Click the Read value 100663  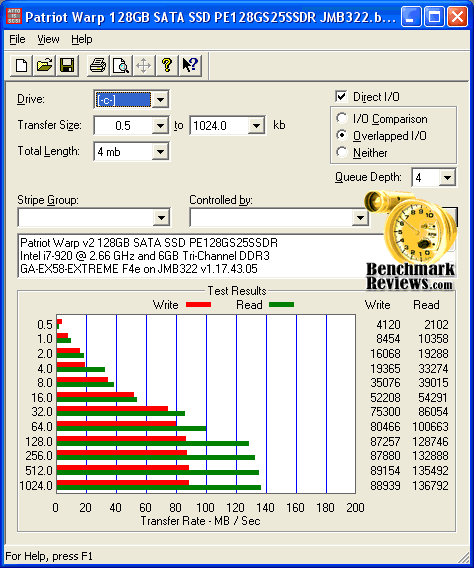coord(430,427)
